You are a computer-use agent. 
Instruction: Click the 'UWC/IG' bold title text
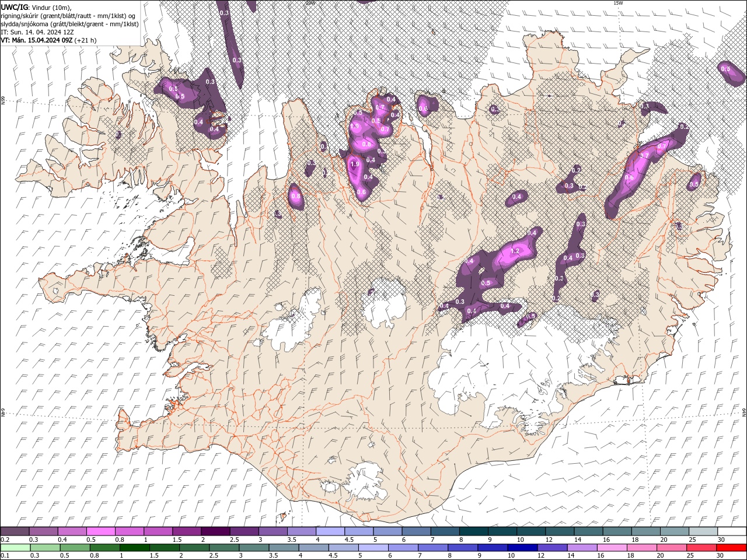(15, 6)
